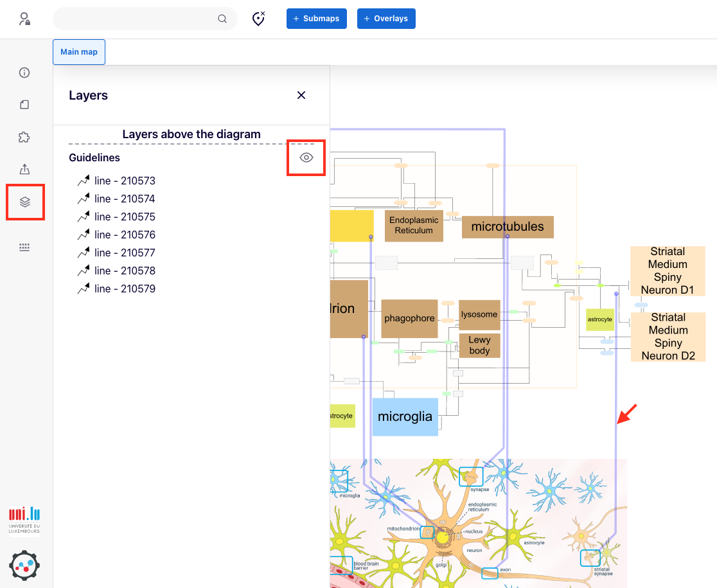The width and height of the screenshot is (717, 588).
Task: Toggle Guidelines layer visibility eye icon
Action: (306, 157)
